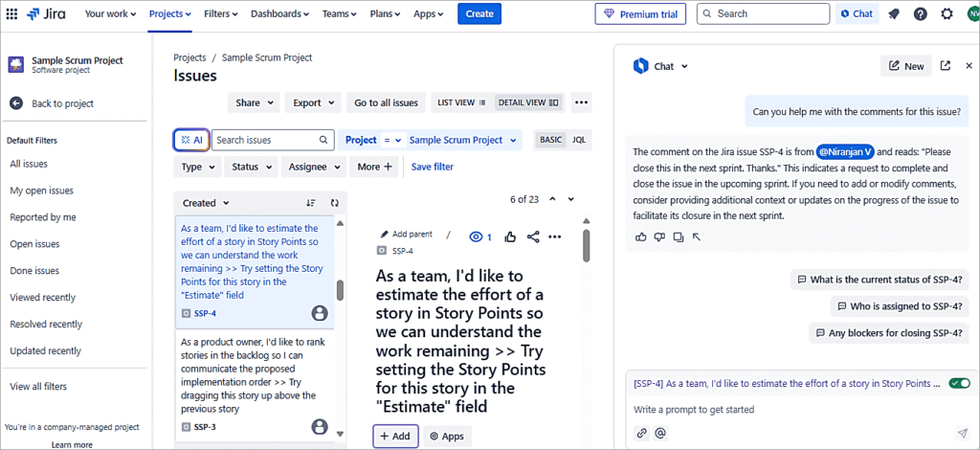Click the assignee avatar on SSP-3 card

pyautogui.click(x=320, y=427)
